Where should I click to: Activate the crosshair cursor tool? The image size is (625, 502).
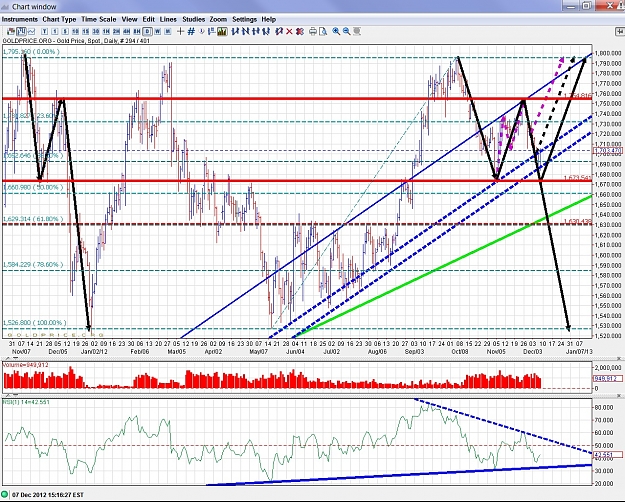[180, 31]
